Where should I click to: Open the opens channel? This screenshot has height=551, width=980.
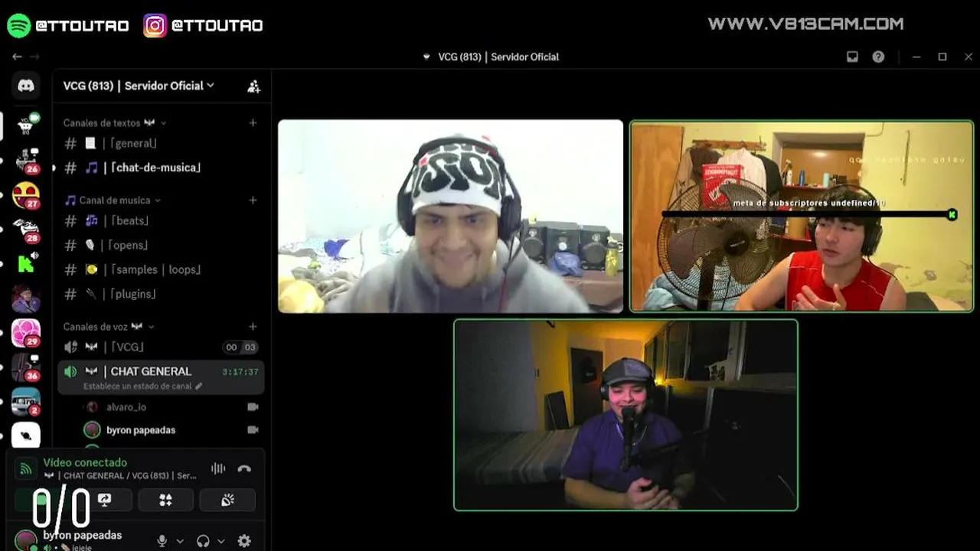(x=161, y=245)
